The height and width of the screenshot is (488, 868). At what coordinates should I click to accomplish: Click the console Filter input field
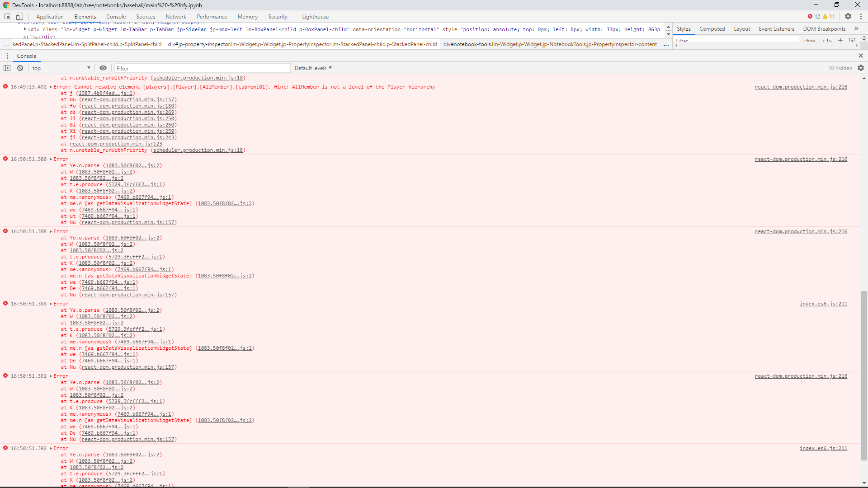point(202,68)
